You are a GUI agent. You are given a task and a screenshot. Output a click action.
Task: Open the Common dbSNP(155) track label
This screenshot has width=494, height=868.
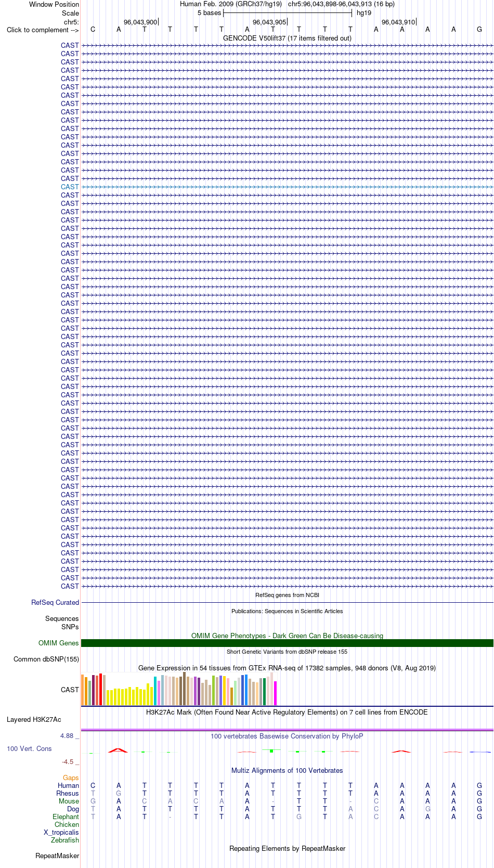tap(46, 659)
